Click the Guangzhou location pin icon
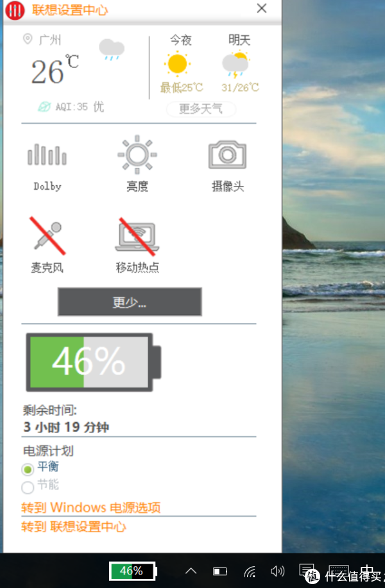This screenshot has width=385, height=588. [x=28, y=38]
